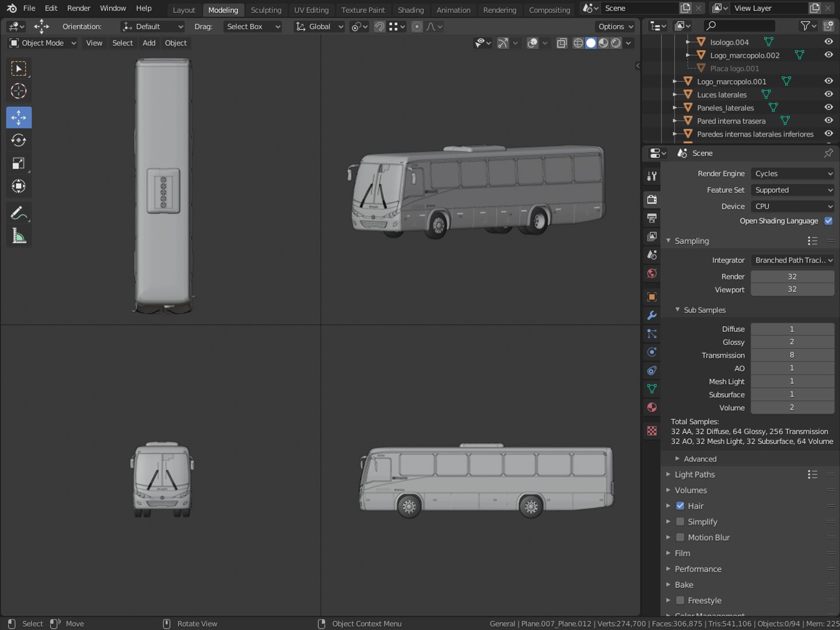Open Modifier properties tab

point(652,316)
